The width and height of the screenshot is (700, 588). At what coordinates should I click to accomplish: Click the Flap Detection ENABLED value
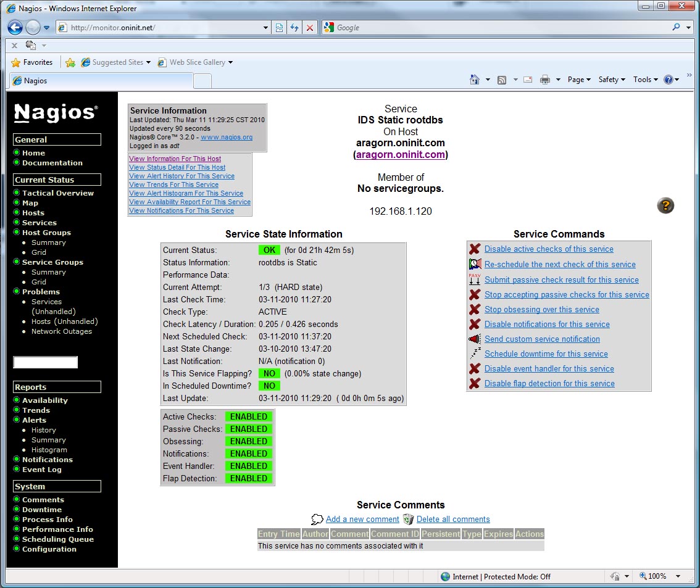[x=248, y=478]
